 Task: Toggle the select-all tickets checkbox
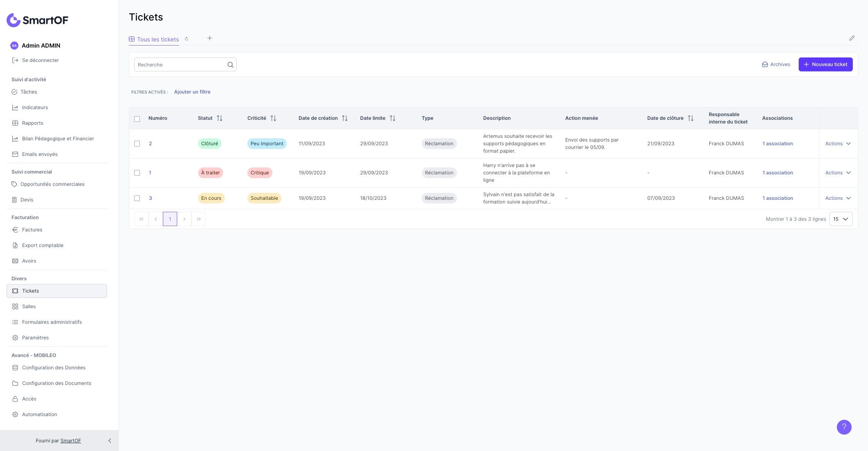coord(137,119)
